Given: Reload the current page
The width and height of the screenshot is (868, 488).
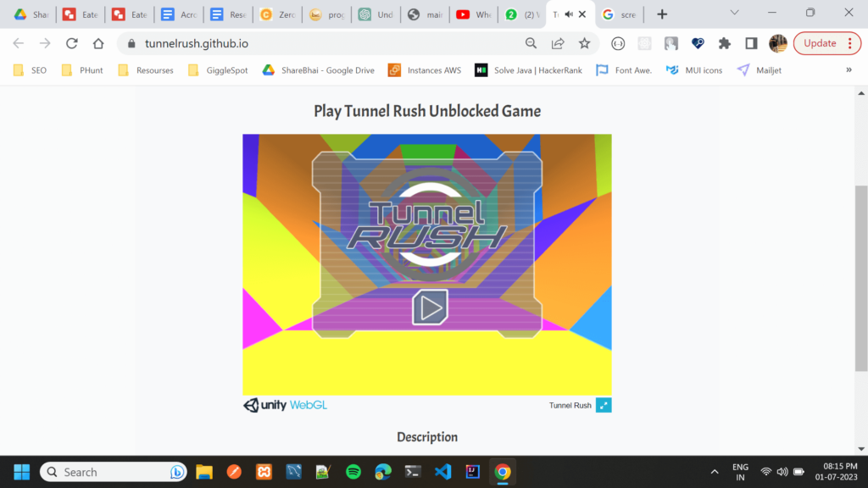Looking at the screenshot, I should pyautogui.click(x=71, y=43).
